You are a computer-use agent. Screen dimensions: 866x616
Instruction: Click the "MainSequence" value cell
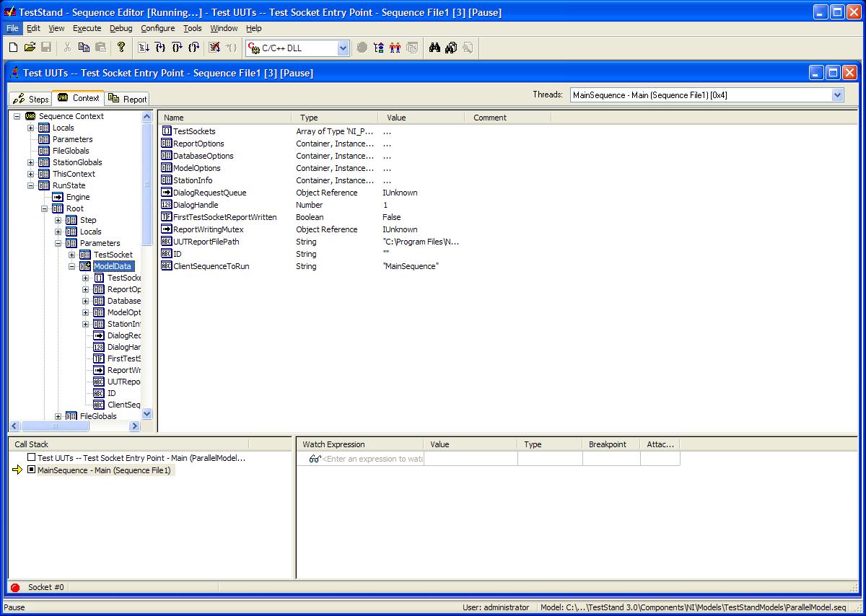point(411,266)
